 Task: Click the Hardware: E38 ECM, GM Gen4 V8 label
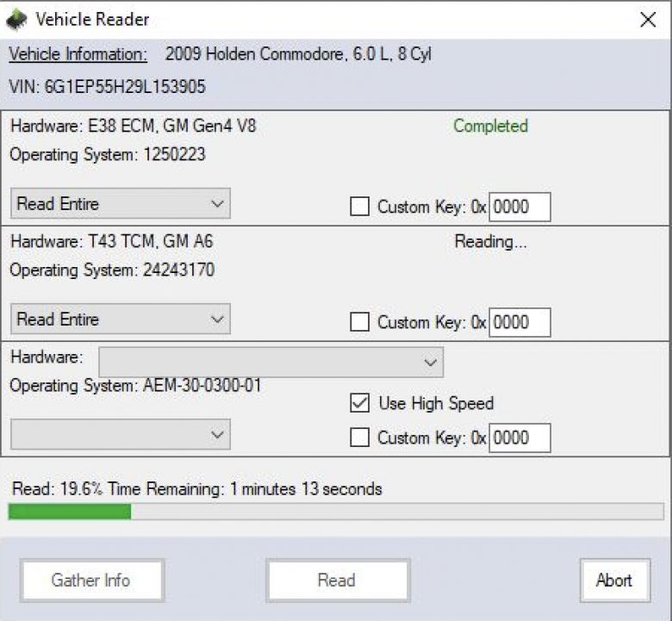(134, 126)
